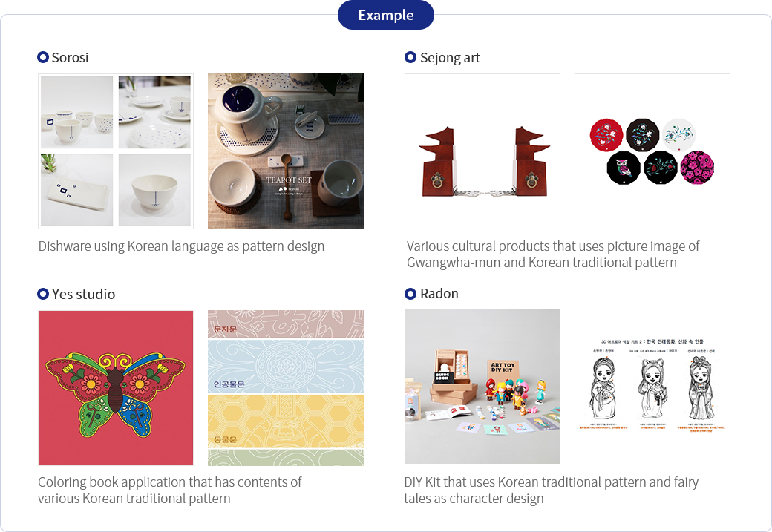
Task: Click the coloring book application description
Action: [170, 490]
